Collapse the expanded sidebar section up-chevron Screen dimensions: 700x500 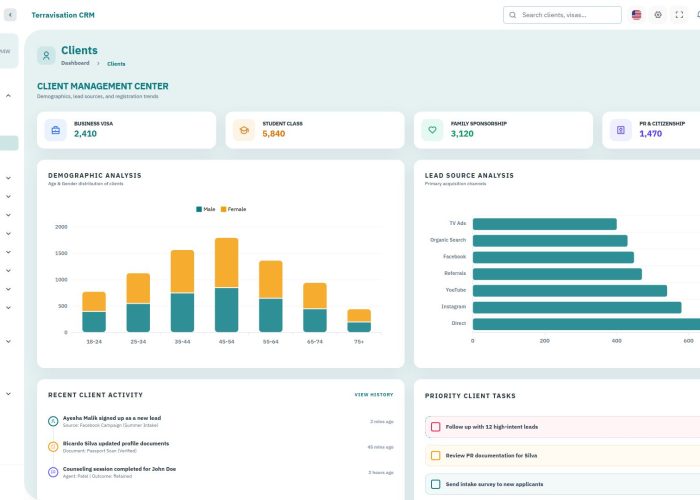[x=8, y=96]
